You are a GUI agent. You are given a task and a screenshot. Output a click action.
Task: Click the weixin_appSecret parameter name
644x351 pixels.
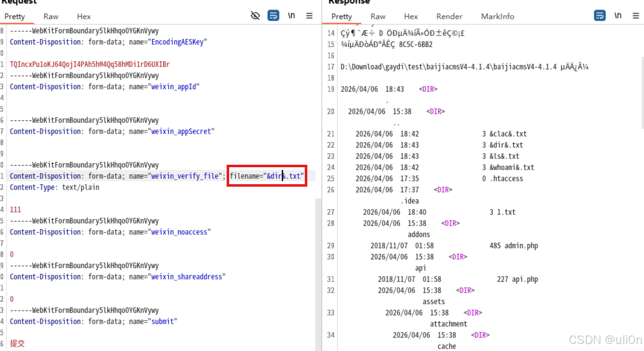181,131
